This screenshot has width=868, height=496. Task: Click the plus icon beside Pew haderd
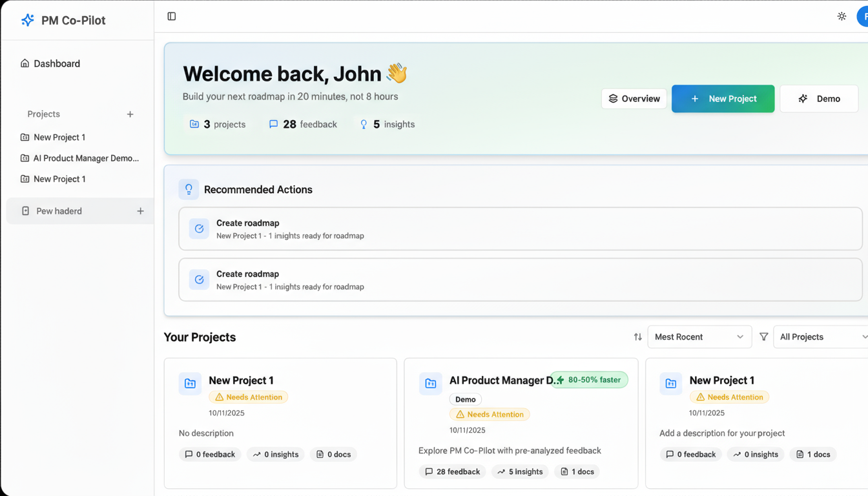140,211
